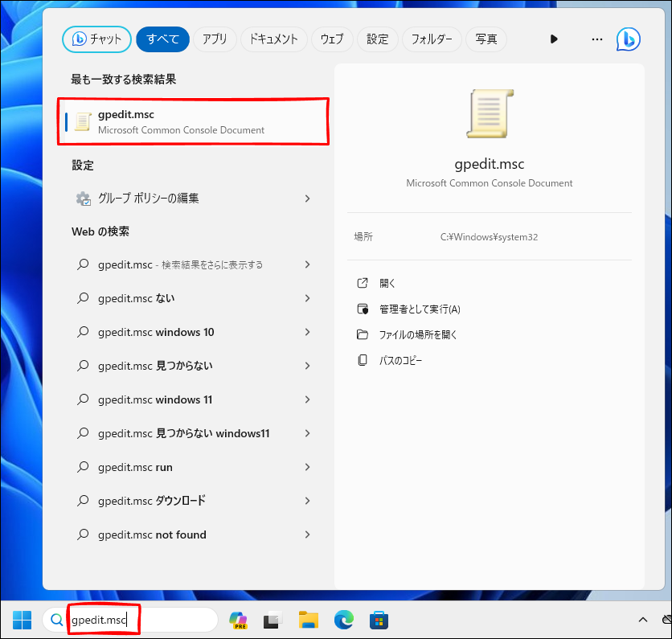Open the gpedit.msc best match result
This screenshot has height=639, width=672.
[x=193, y=122]
